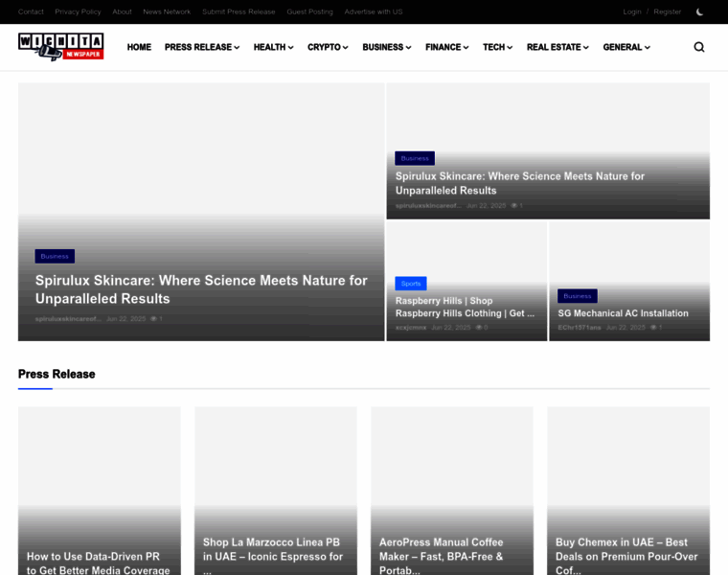Open the Raspberry Hills Clothing article
Image resolution: width=728 pixels, height=575 pixels.
465,307
